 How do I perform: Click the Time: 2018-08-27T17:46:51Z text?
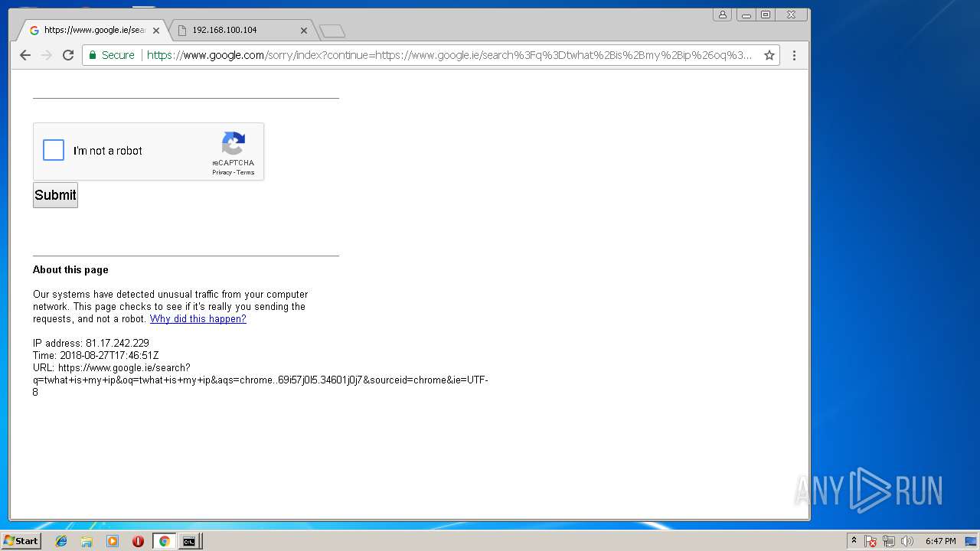[x=96, y=356]
